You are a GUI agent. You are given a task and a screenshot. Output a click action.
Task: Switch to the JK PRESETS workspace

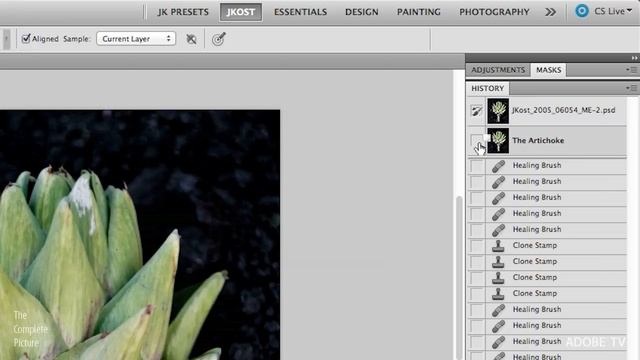[x=183, y=12]
